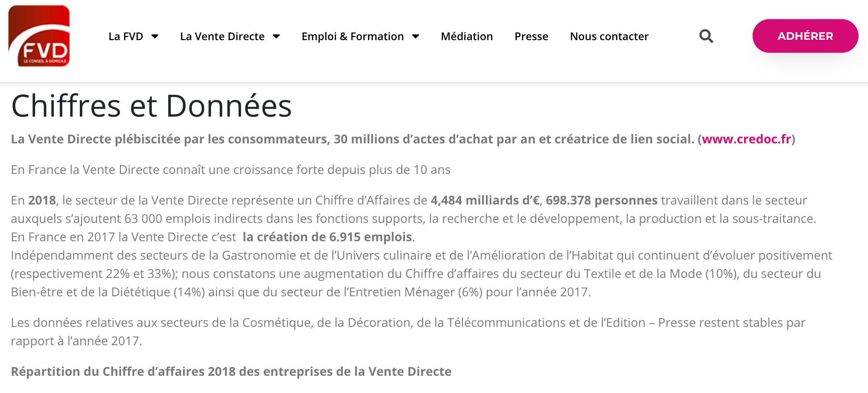This screenshot has width=868, height=393.
Task: Follow the www.credoc.fr link
Action: click(747, 139)
